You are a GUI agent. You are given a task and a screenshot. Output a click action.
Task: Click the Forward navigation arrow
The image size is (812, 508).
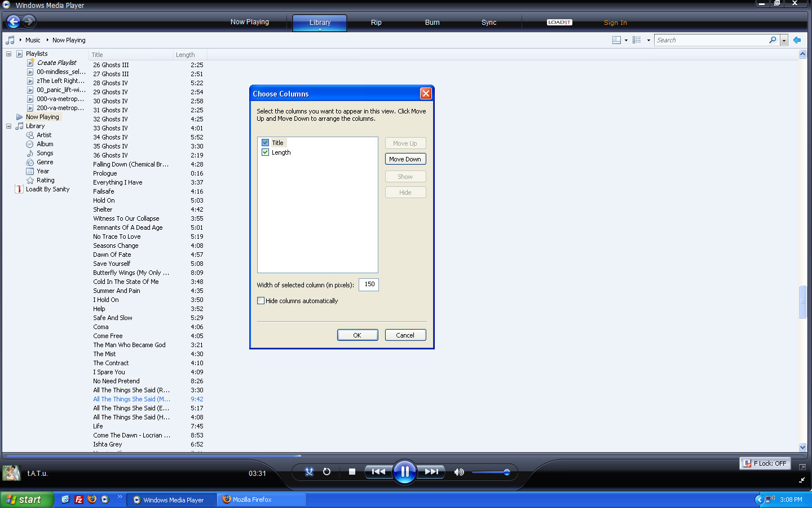pos(29,21)
